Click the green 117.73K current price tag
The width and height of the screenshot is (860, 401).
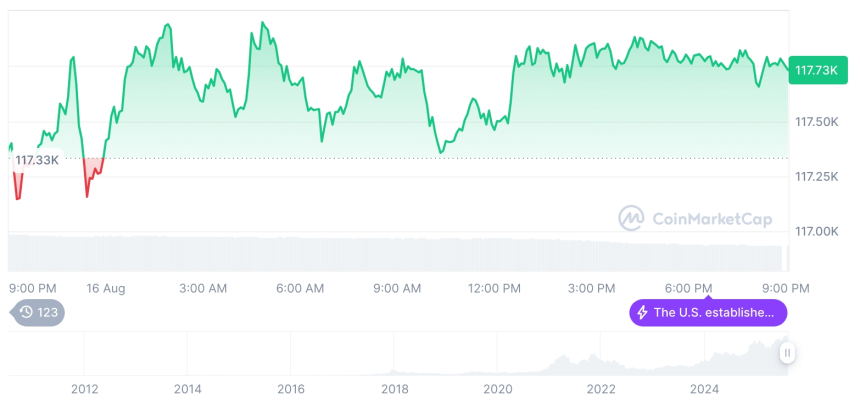tap(815, 70)
